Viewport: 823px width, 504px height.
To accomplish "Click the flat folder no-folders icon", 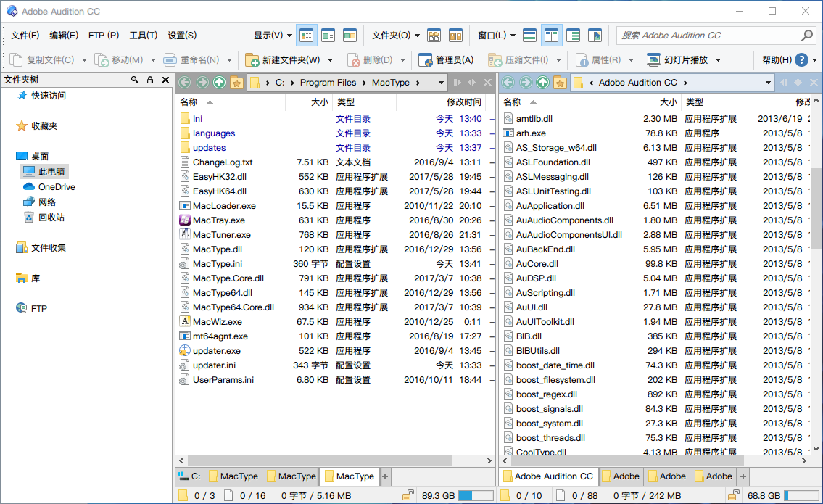I will pyautogui.click(x=455, y=36).
